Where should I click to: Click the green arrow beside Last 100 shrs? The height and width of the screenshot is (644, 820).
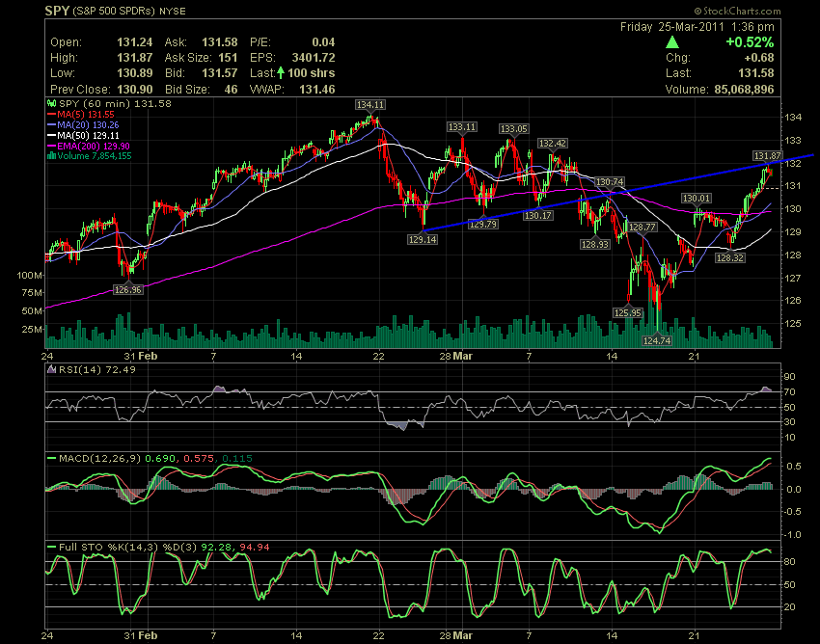point(281,72)
